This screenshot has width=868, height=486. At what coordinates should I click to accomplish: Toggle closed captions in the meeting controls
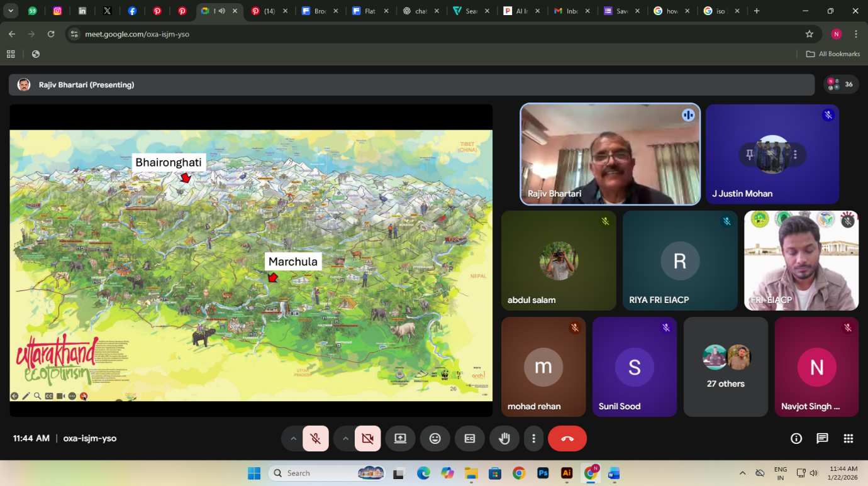coord(469,439)
